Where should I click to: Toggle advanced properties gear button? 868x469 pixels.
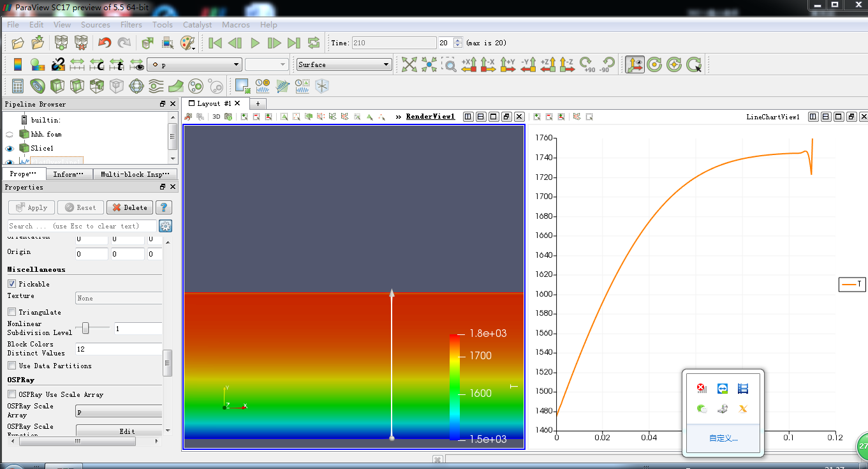point(166,226)
